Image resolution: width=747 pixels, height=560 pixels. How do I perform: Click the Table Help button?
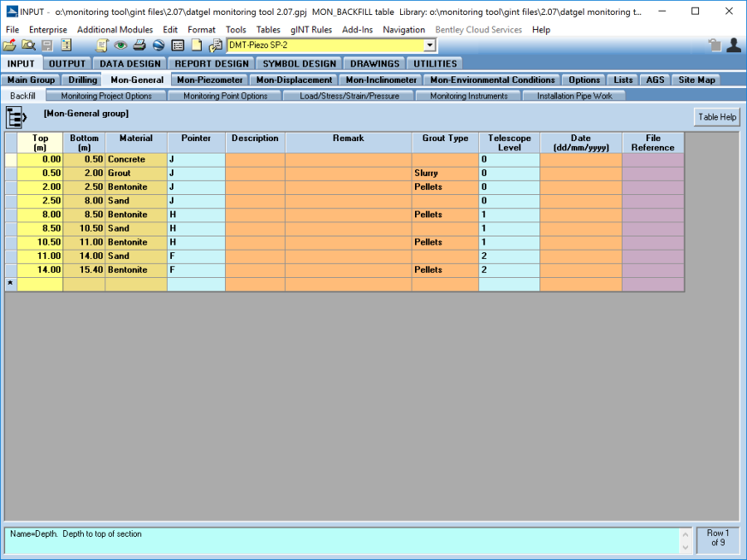tap(716, 117)
